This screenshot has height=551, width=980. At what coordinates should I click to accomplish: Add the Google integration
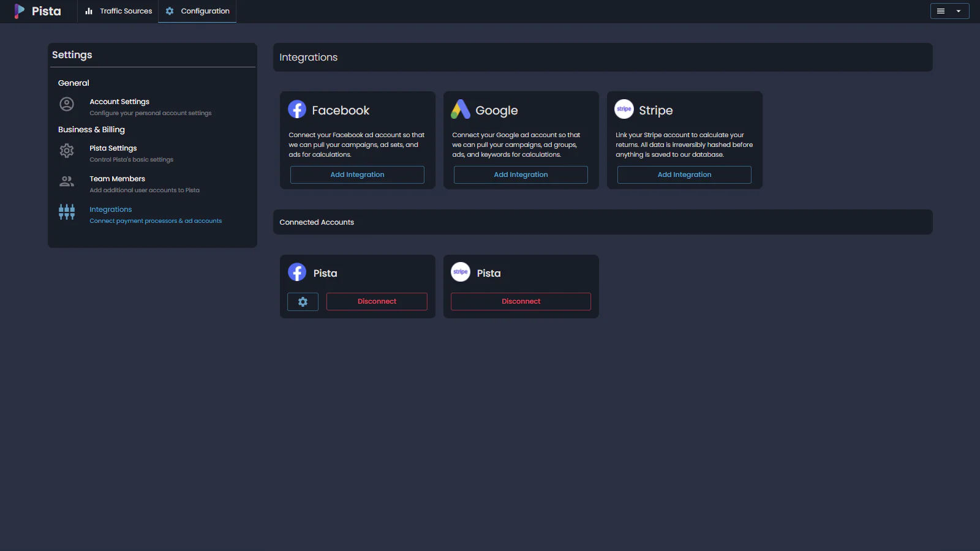(521, 174)
